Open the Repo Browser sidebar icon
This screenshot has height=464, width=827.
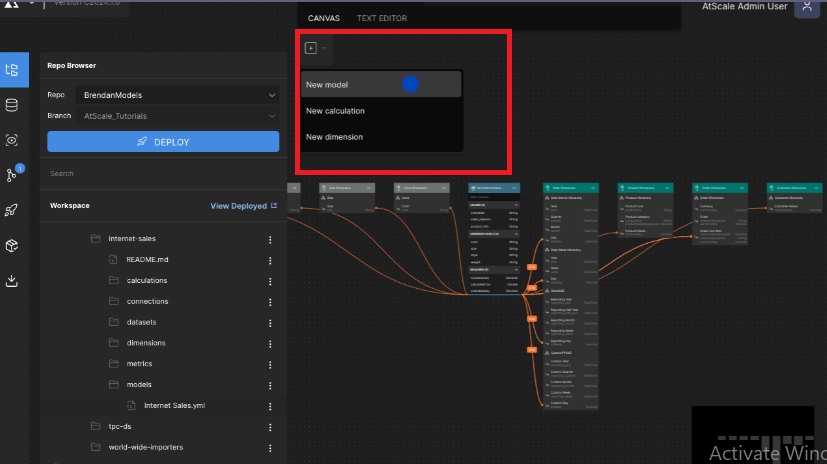point(13,70)
